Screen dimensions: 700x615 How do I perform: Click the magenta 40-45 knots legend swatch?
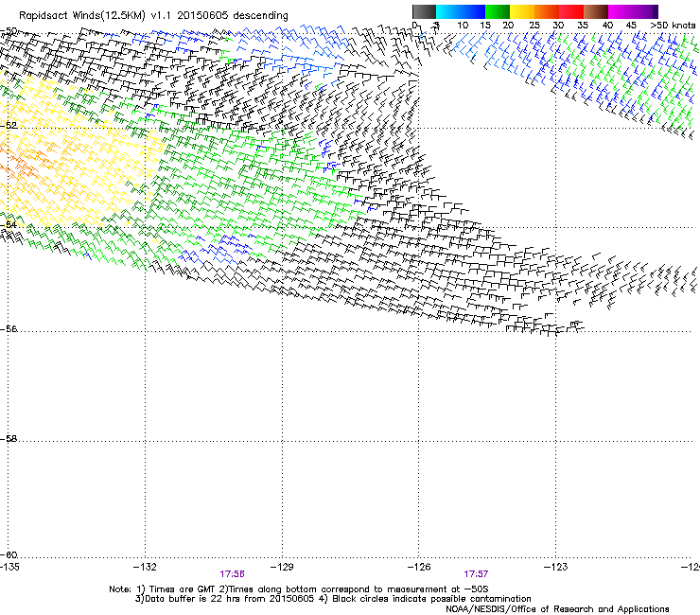621,11
